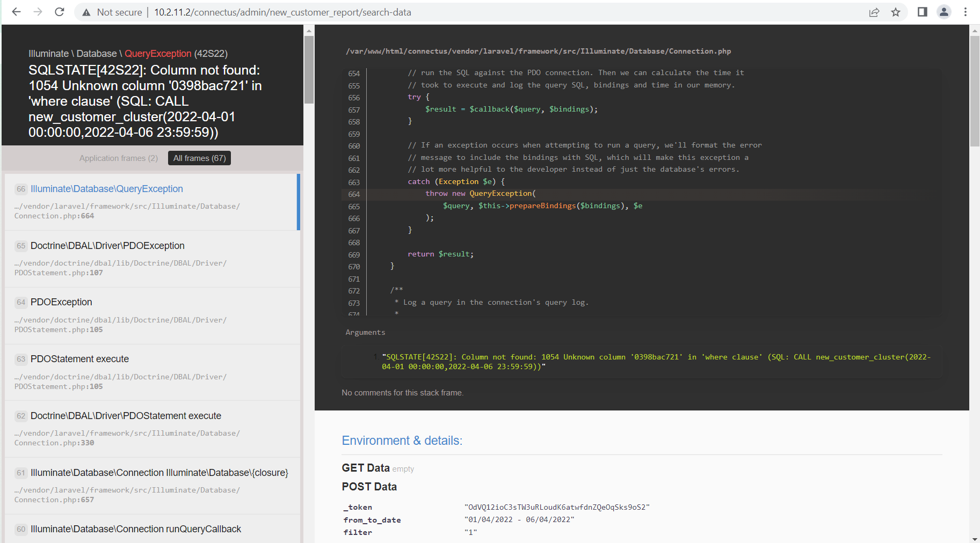Reload the page with refresh icon
The image size is (980, 543).
pos(60,12)
